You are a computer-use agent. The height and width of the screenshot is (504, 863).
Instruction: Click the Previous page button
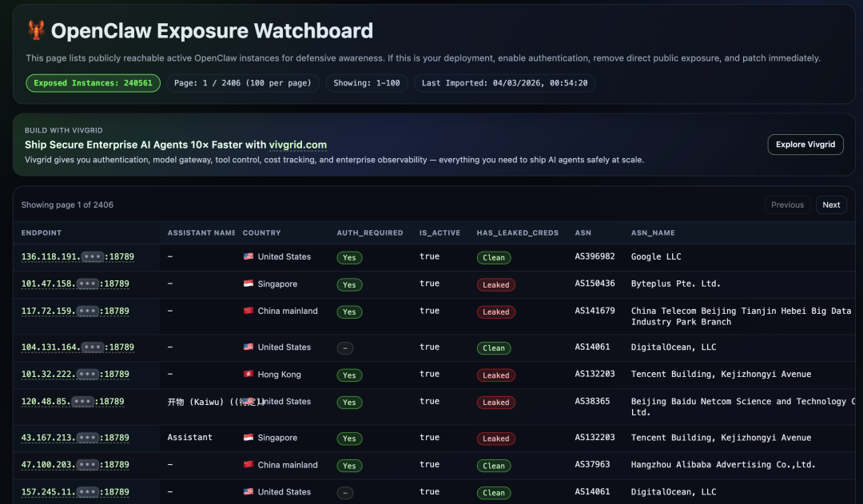(x=787, y=205)
